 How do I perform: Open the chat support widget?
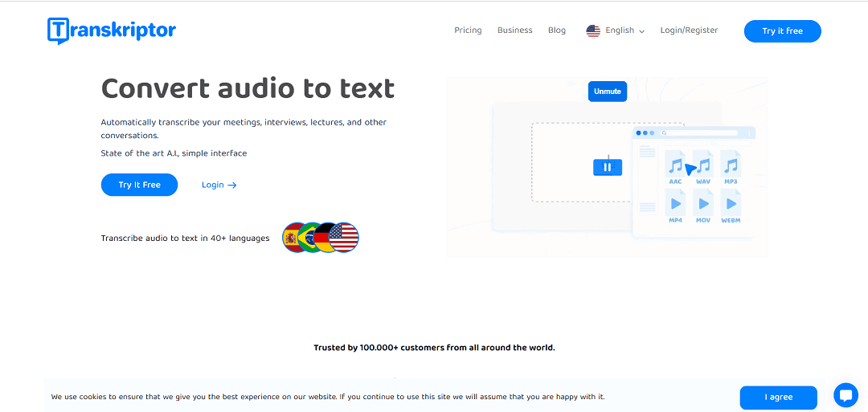point(845,395)
